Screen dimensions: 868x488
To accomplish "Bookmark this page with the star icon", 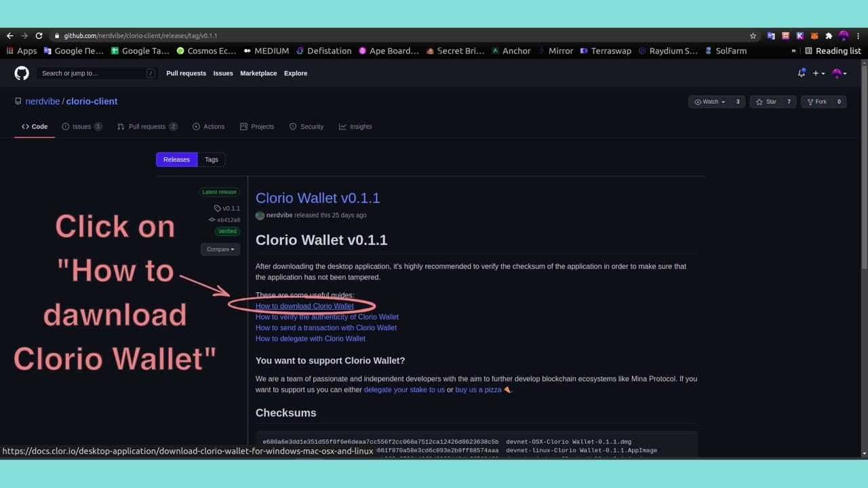I will tap(753, 36).
